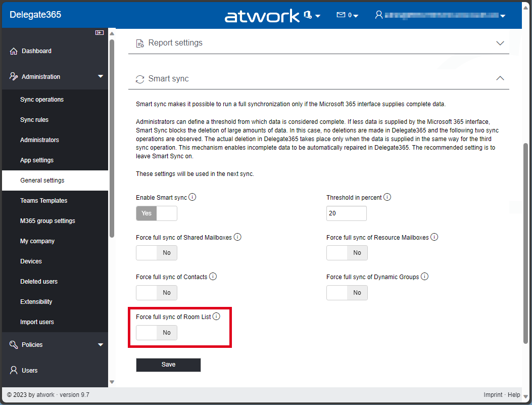Click the atwork Office logo icon
532x405 pixels.
[x=307, y=15]
